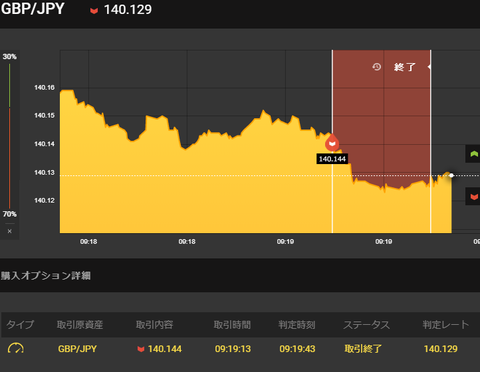Click the 取引原資産 column header
Image resolution: width=480 pixels, height=372 pixels.
[x=80, y=324]
